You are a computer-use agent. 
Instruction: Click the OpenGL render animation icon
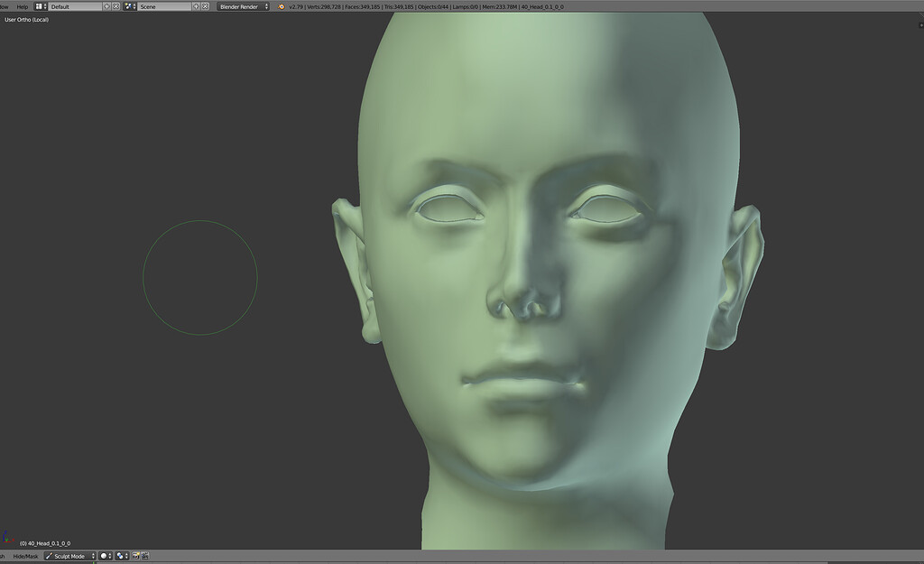click(x=145, y=555)
